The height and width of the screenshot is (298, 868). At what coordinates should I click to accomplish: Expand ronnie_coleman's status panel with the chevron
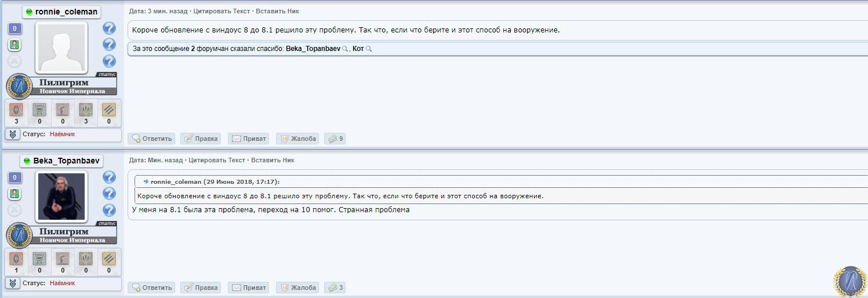coord(13,135)
